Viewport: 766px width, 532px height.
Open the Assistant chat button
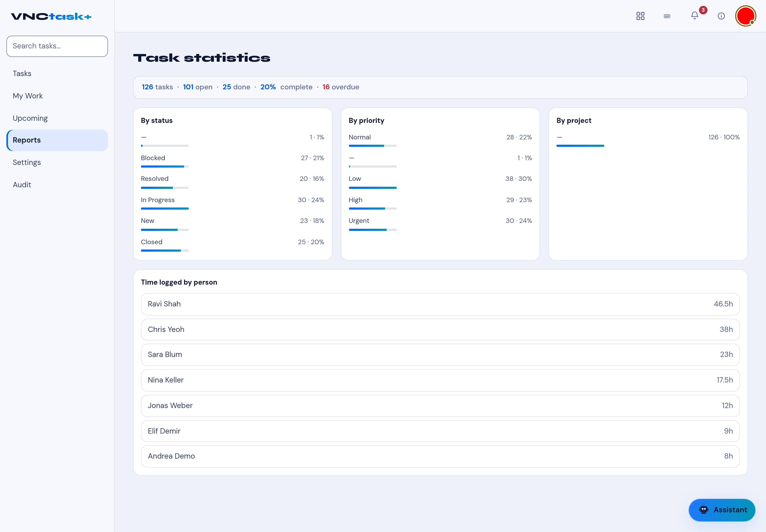(x=722, y=510)
